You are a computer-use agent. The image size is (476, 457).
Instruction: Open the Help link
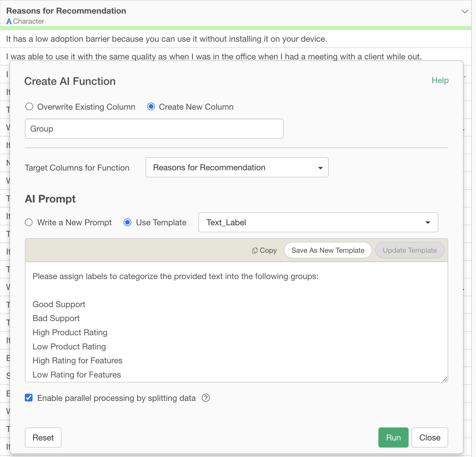[x=440, y=80]
